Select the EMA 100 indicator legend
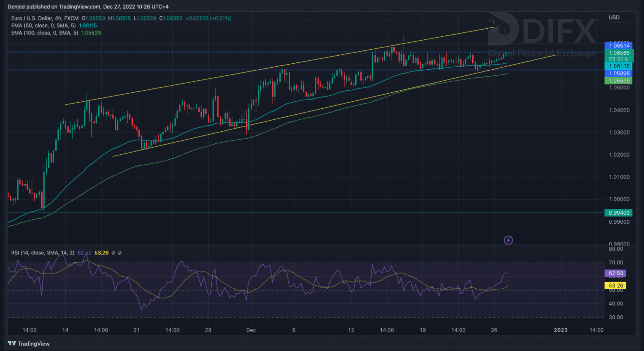Viewport: 644px width, 351px height. [x=44, y=33]
